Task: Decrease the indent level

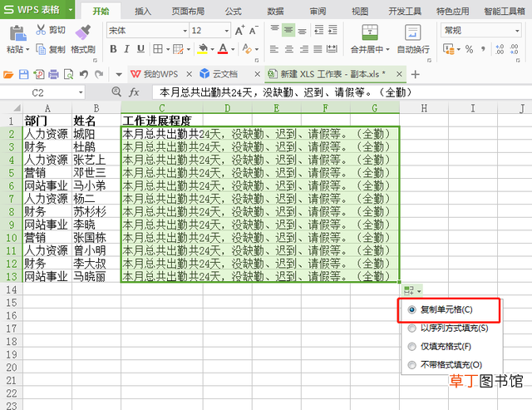Action: coord(319,30)
